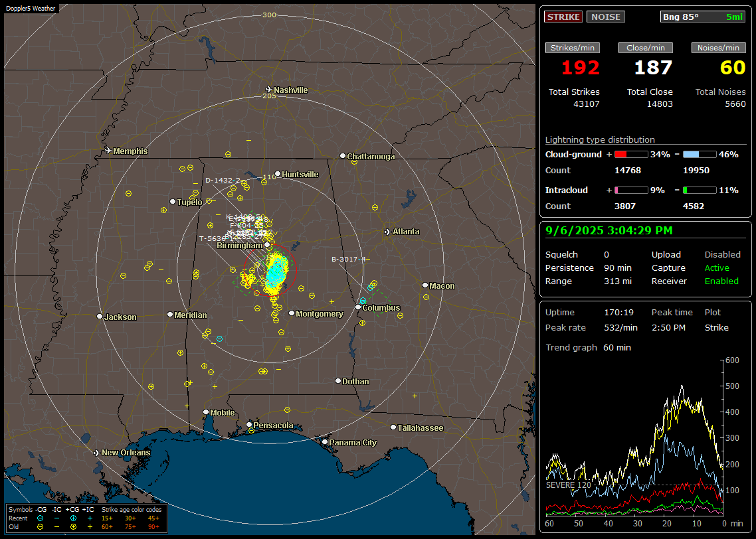Click the Bng 85° 5mi bearing field
The height and width of the screenshot is (539, 756).
coord(703,17)
